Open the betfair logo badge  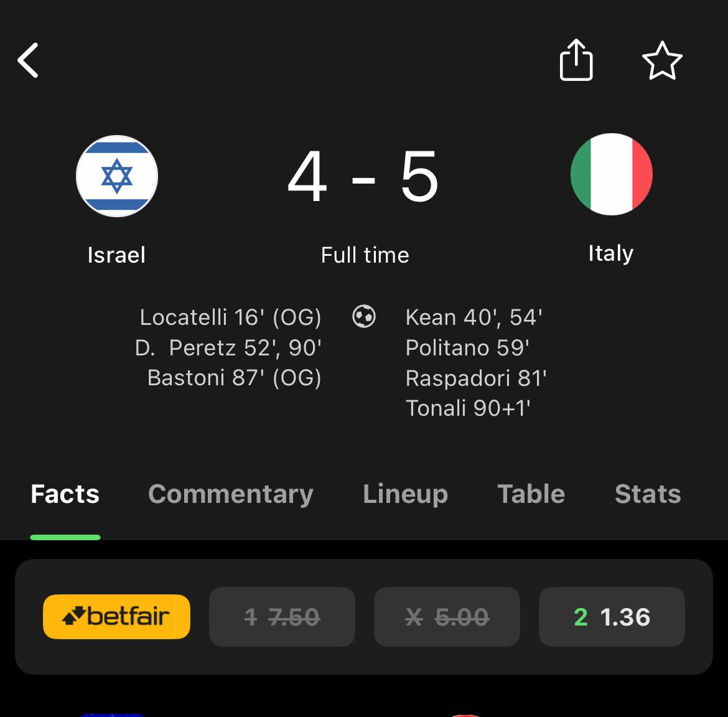[x=116, y=617]
